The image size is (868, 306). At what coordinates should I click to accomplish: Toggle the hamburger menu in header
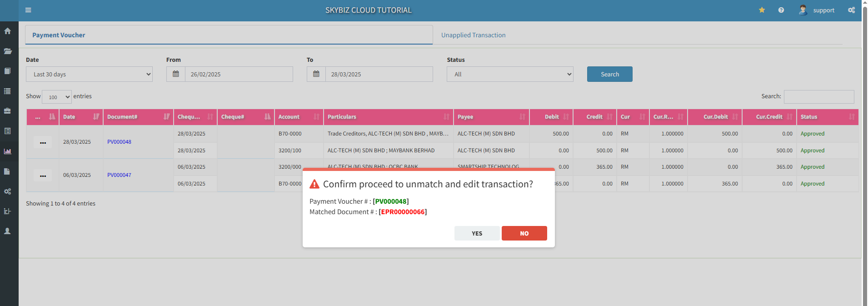point(28,10)
